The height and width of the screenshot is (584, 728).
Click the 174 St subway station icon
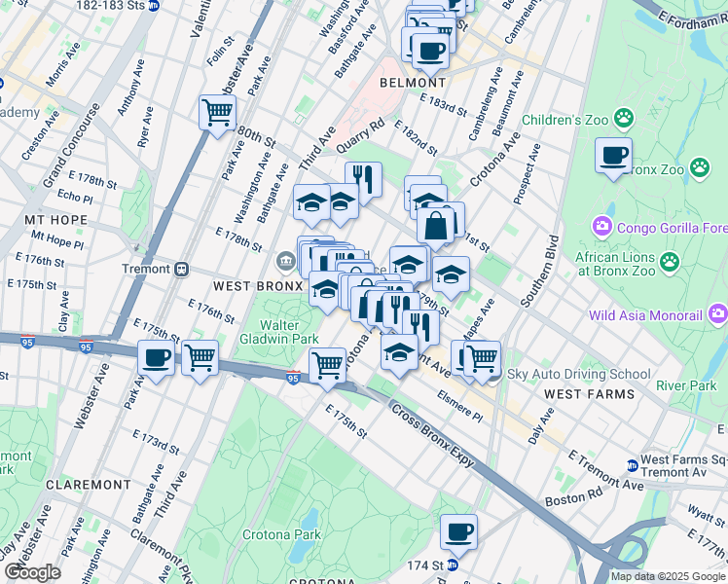point(466,565)
